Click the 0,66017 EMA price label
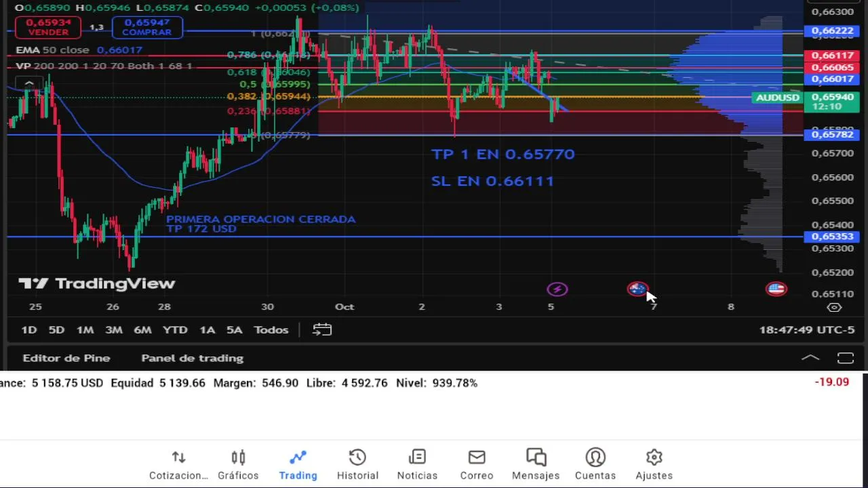868x488 pixels. click(x=832, y=79)
